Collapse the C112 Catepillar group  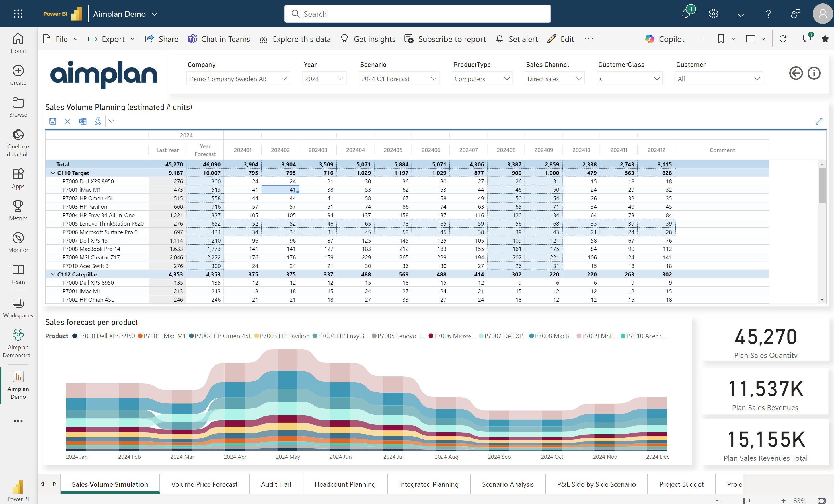[x=53, y=274]
